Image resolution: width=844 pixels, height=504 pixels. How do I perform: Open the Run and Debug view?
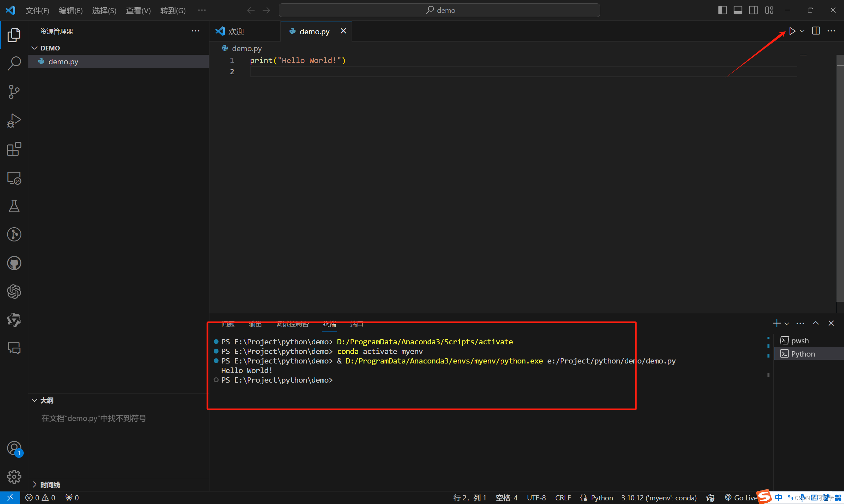(14, 121)
